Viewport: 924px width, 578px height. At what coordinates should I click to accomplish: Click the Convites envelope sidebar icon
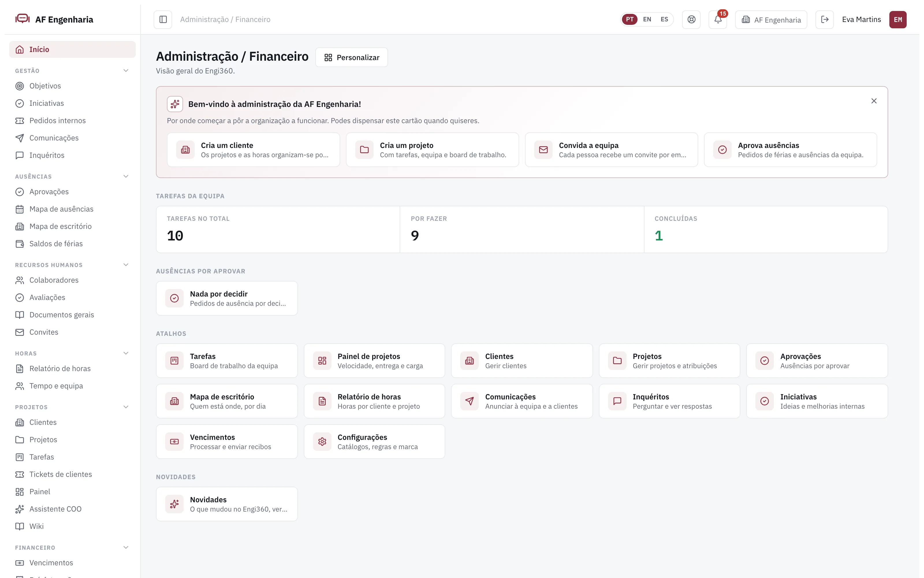click(20, 332)
